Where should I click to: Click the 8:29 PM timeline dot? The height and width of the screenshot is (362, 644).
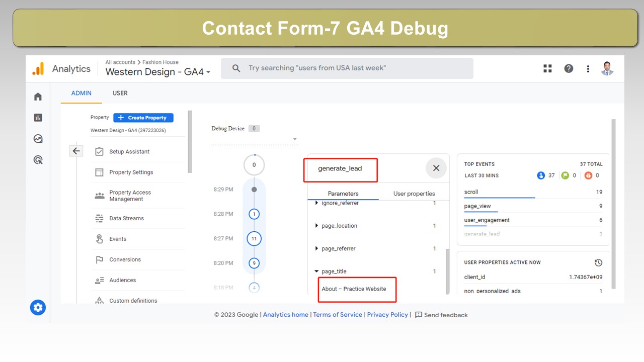point(254,190)
